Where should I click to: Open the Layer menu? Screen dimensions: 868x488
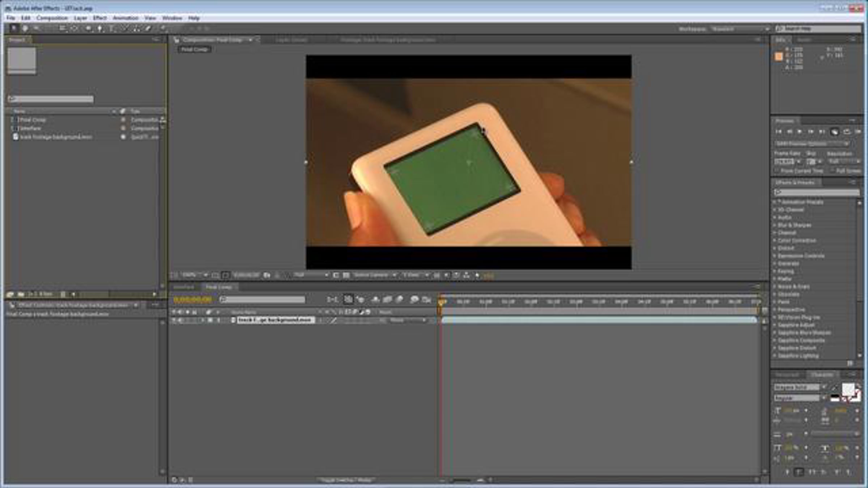pos(80,18)
